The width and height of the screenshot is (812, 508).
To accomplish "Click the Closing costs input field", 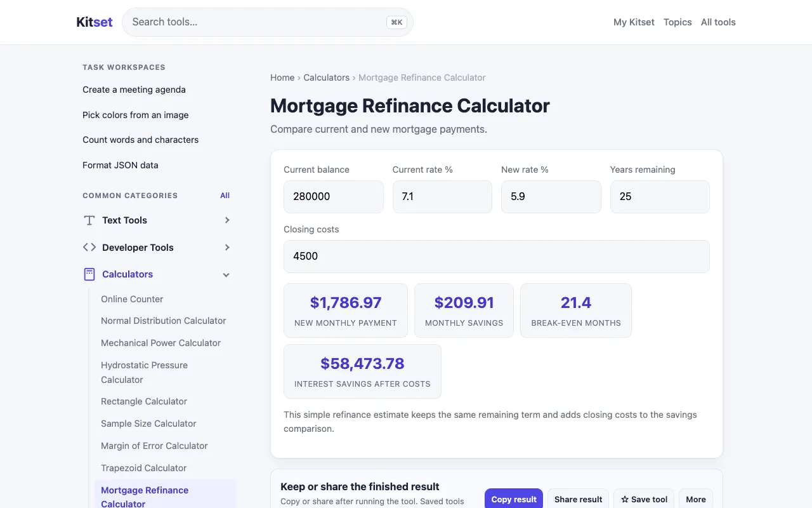I will (497, 257).
